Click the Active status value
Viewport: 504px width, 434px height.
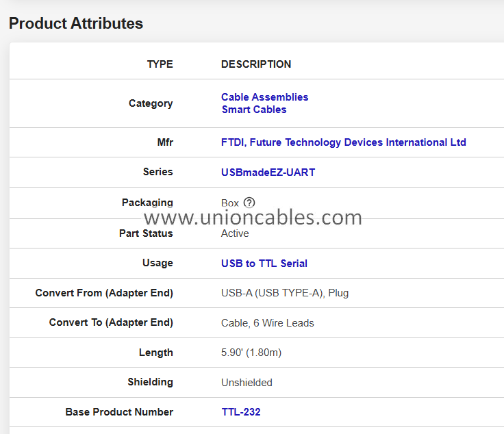(235, 233)
